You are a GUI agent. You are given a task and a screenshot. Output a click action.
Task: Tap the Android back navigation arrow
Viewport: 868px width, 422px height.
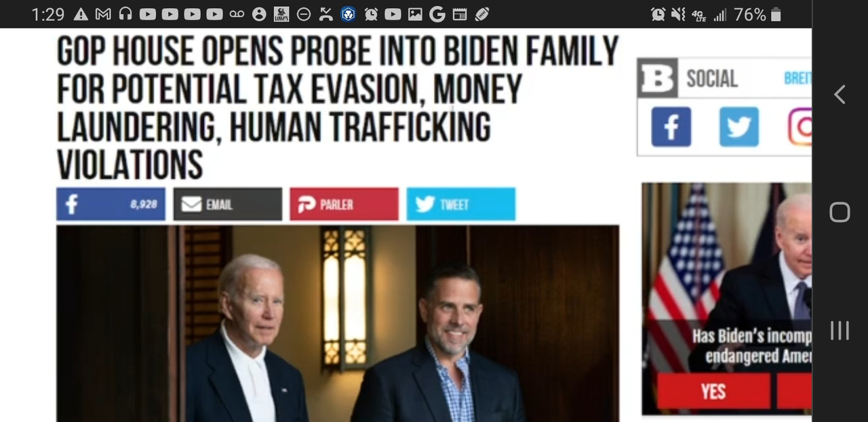click(840, 94)
